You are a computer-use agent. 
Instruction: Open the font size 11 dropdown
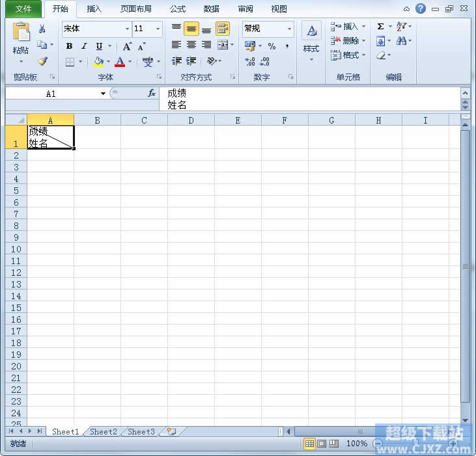tap(158, 29)
